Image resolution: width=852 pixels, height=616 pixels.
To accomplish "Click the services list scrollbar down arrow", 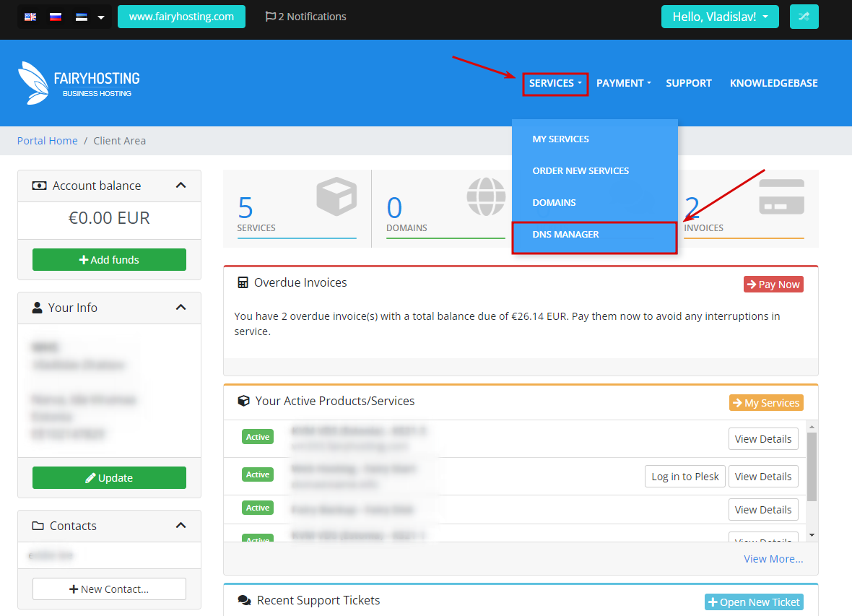I will click(x=812, y=535).
